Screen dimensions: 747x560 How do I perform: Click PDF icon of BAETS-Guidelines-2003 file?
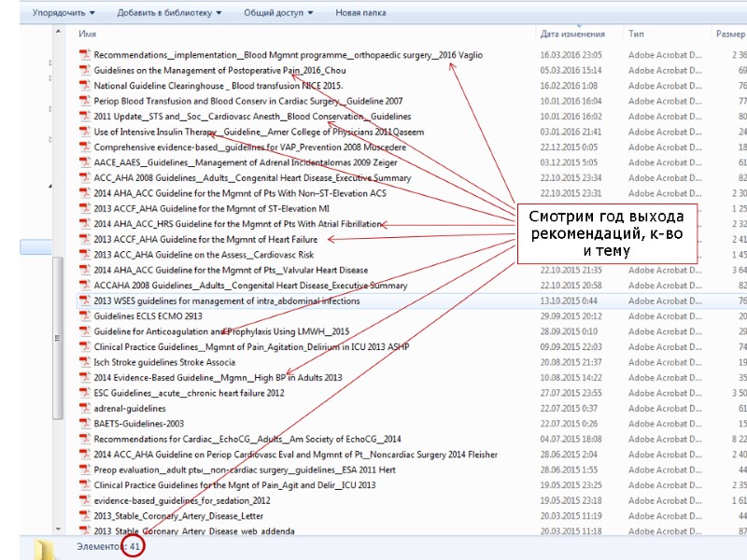(x=85, y=424)
